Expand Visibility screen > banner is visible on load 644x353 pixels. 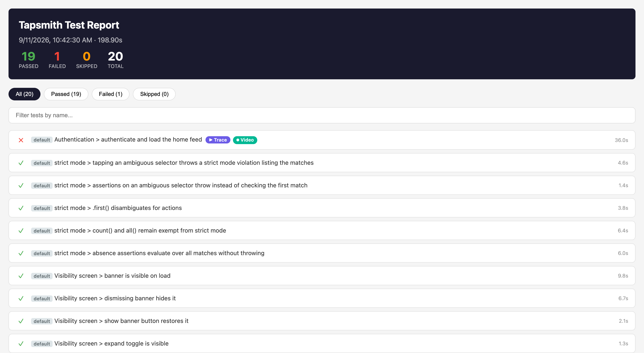pos(322,276)
